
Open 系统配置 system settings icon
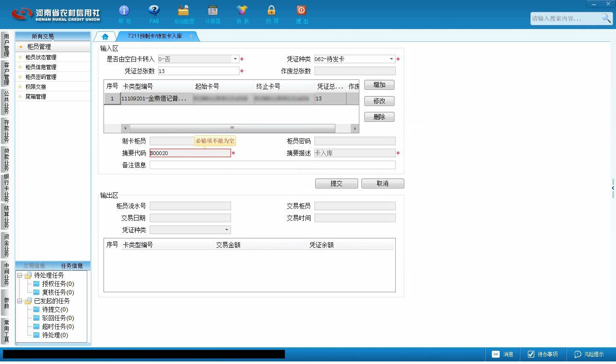[184, 14]
